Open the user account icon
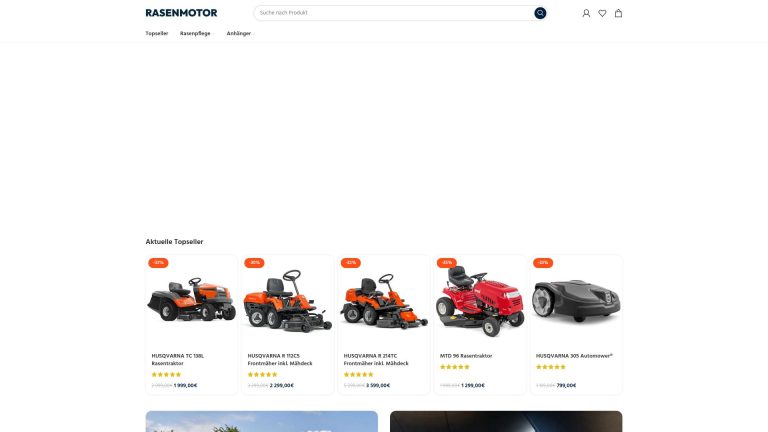The width and height of the screenshot is (768, 432). pos(586,13)
